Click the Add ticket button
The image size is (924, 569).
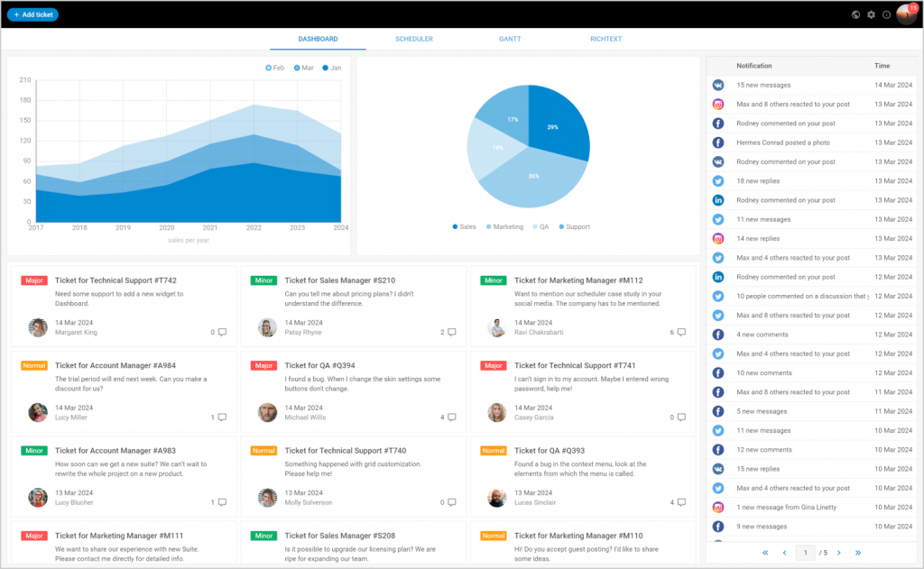click(32, 14)
